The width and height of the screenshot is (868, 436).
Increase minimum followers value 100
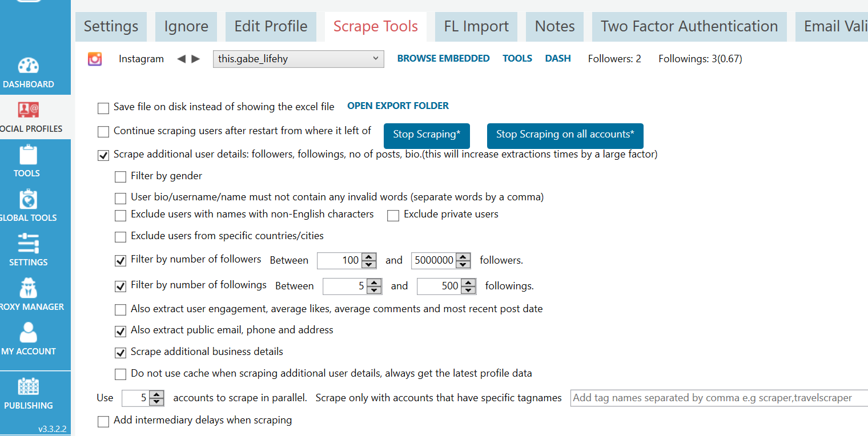(369, 257)
